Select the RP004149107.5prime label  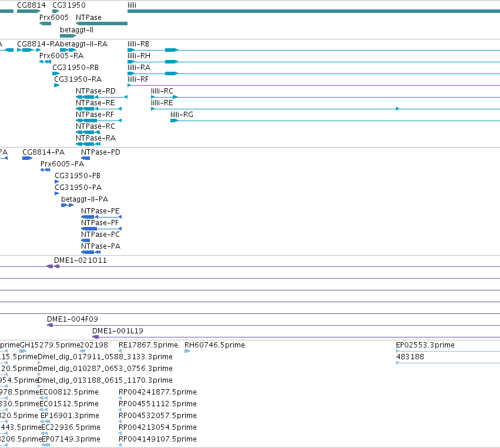click(157, 439)
